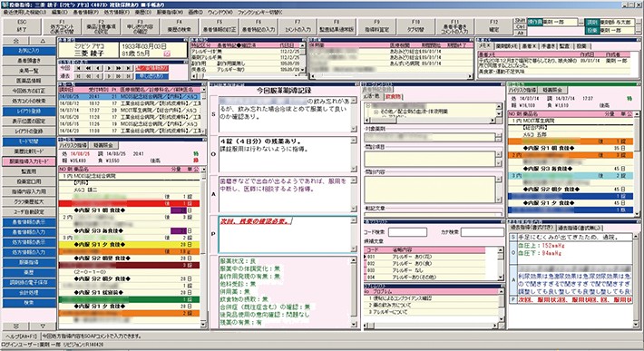The image size is (644, 351).
Task: Expand 処方情報の表示 sidebar group
Action: [29, 242]
